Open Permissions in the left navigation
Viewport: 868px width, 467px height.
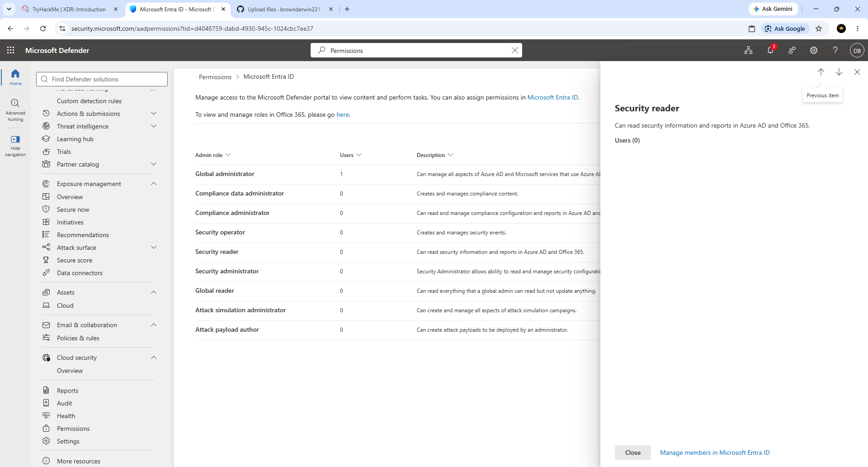click(x=73, y=429)
